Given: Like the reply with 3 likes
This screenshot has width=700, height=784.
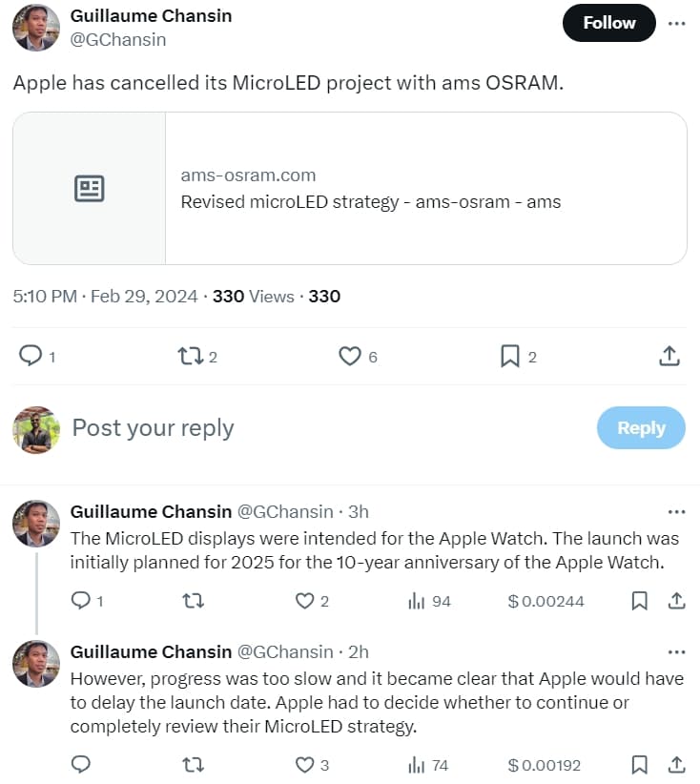Looking at the screenshot, I should (x=305, y=764).
